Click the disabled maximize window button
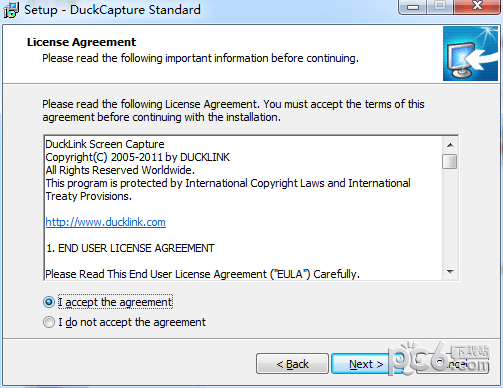The image size is (503, 388). [x=440, y=7]
